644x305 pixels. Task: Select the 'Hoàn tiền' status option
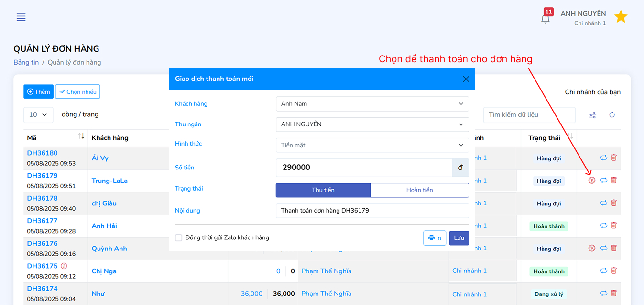coord(419,190)
